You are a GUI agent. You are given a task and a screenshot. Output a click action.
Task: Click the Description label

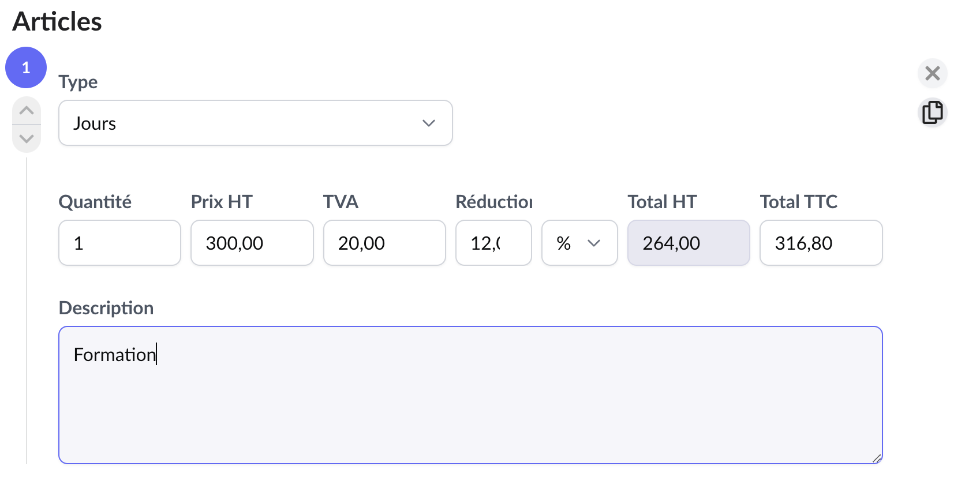point(106,308)
